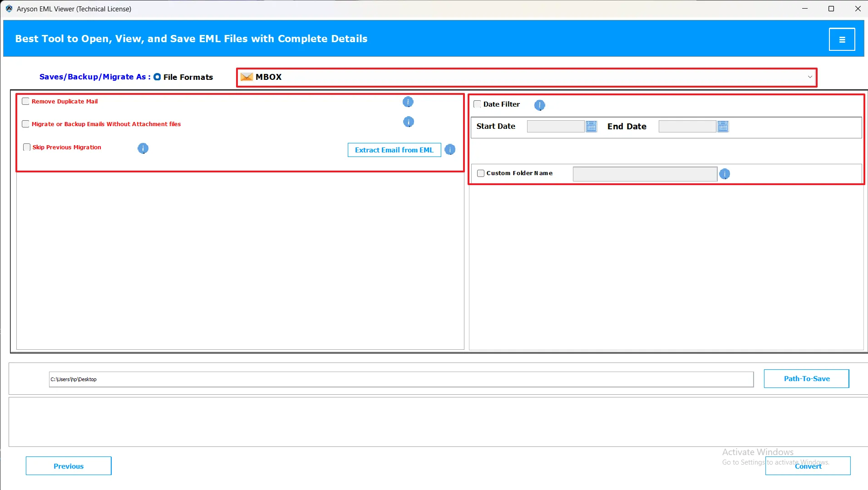The width and height of the screenshot is (868, 490).
Task: Expand the MBOX format dropdown
Action: pos(809,77)
